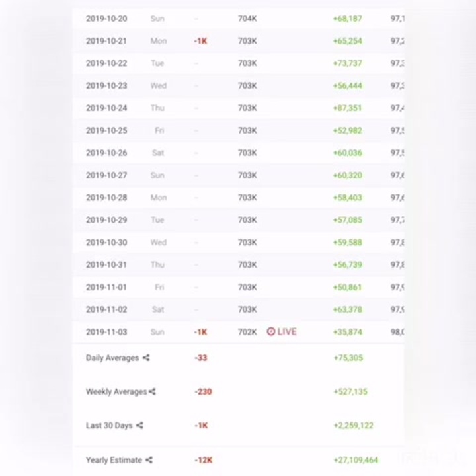This screenshot has width=476, height=476.
Task: Click the -1K subscriber change on 2019-10-21
Action: (x=200, y=41)
